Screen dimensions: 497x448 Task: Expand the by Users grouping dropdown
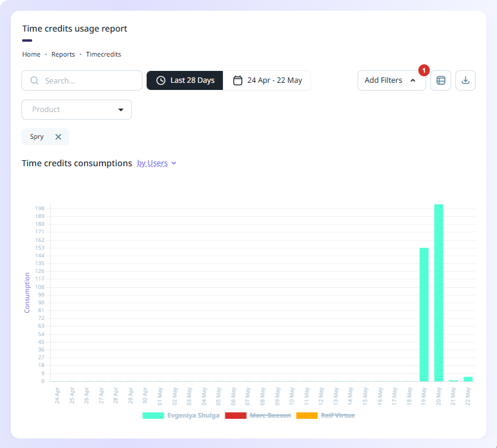point(157,163)
